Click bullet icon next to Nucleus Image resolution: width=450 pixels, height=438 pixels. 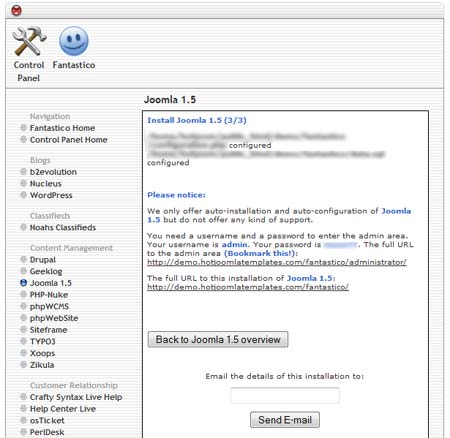(x=23, y=183)
